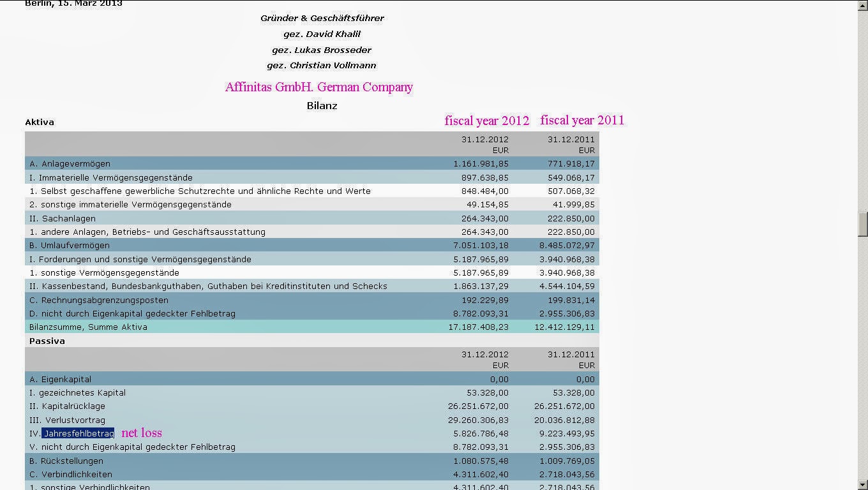Click the scrollbar down arrow
Image resolution: width=868 pixels, height=490 pixels.
pos(863,485)
